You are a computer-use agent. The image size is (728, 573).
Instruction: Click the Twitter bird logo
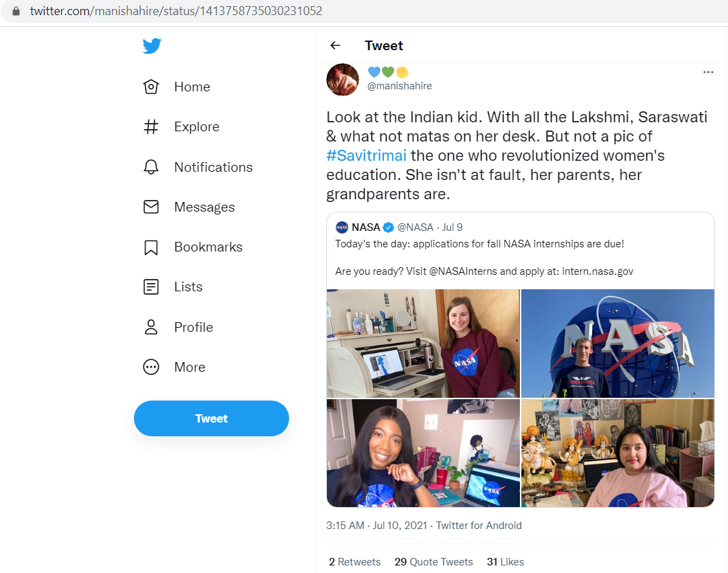[x=152, y=45]
